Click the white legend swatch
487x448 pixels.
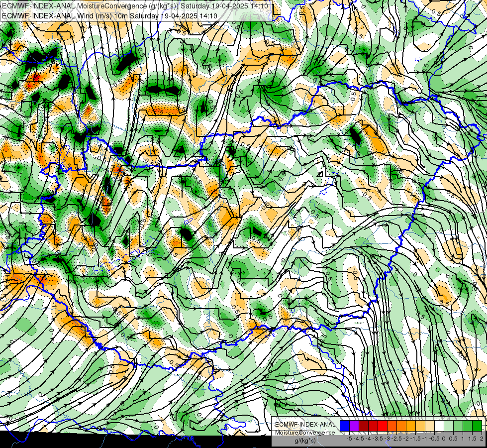tap(439, 426)
